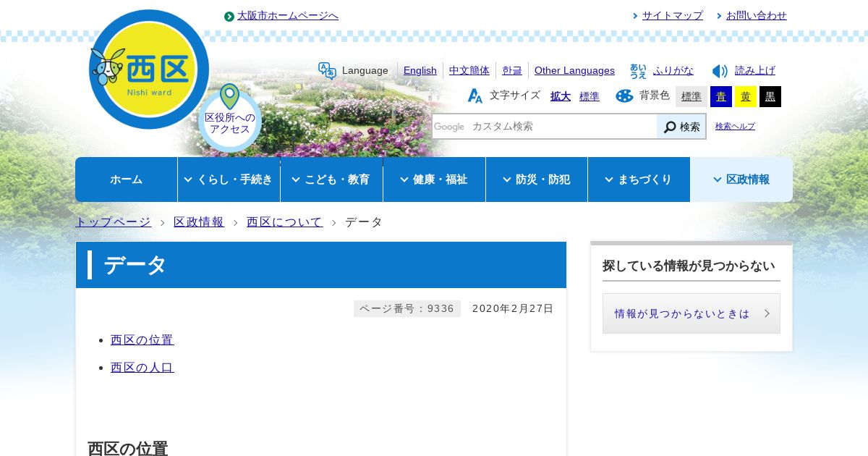Select black background color swatch
This screenshot has height=456, width=868.
point(770,96)
